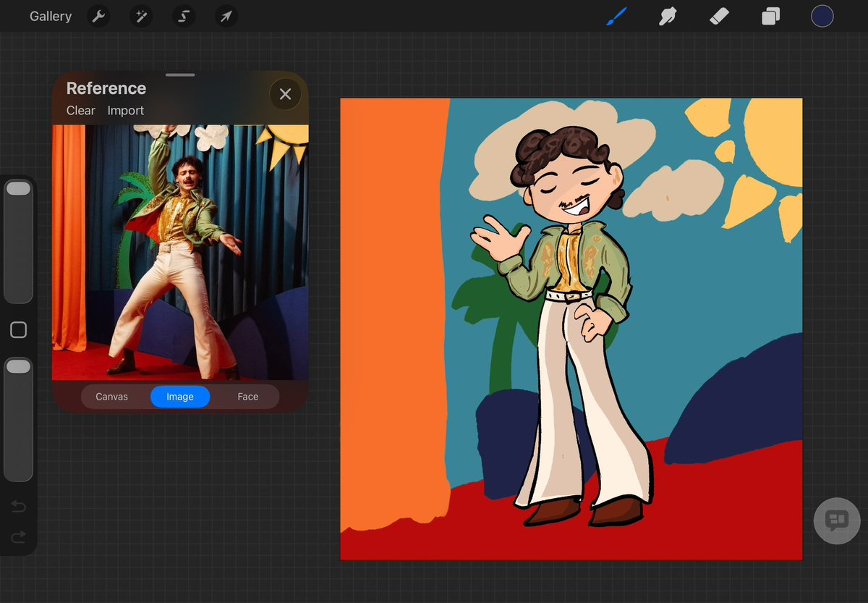Image resolution: width=868 pixels, height=603 pixels.
Task: Click the Reference panel top grab handle
Action: 180,75
